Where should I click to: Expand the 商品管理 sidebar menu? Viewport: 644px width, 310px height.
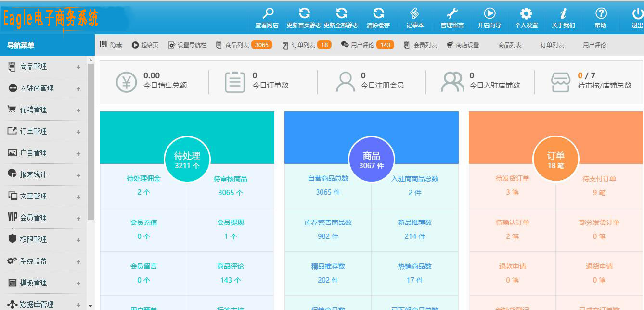click(x=78, y=67)
